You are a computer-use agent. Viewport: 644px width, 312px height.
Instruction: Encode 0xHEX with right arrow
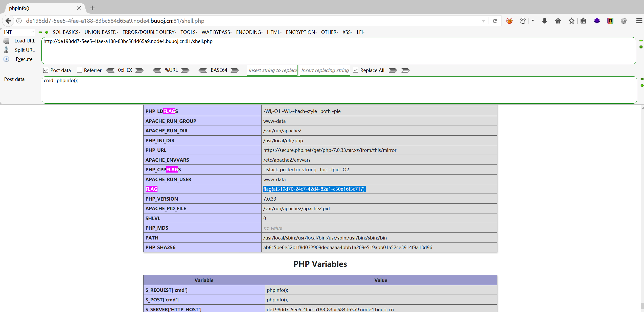click(139, 70)
